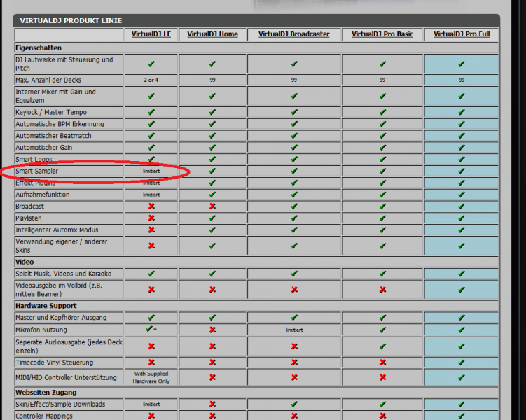Click green check for Smart Sampler under VirtualDJ Home
The image size is (526, 420).
tap(212, 171)
